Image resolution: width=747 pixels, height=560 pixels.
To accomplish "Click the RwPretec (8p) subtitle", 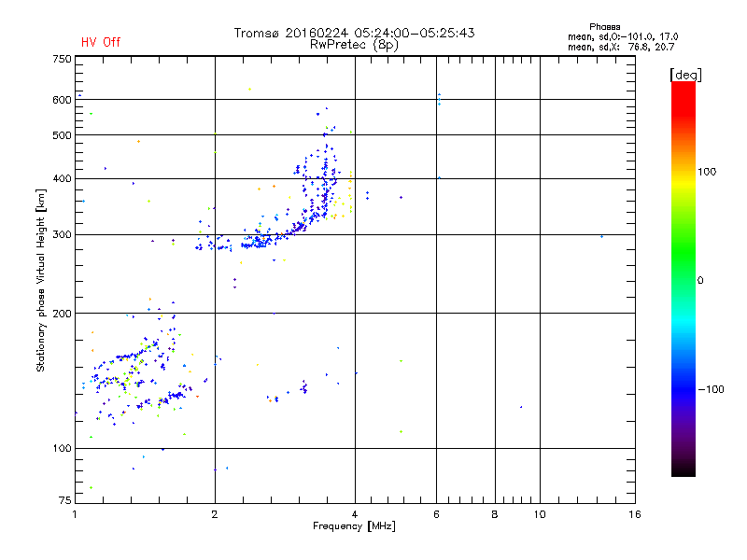I will click(354, 45).
